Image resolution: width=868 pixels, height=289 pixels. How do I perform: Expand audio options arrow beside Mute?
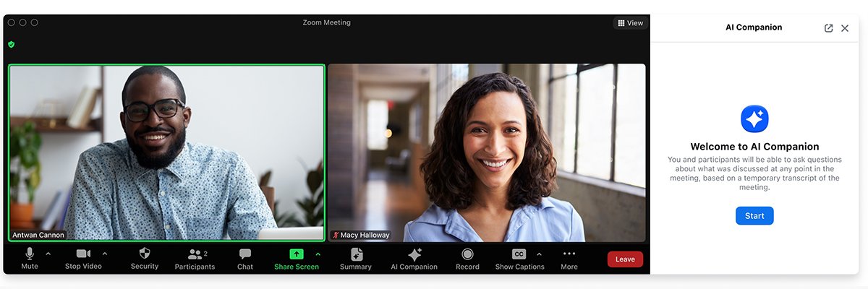click(x=48, y=254)
